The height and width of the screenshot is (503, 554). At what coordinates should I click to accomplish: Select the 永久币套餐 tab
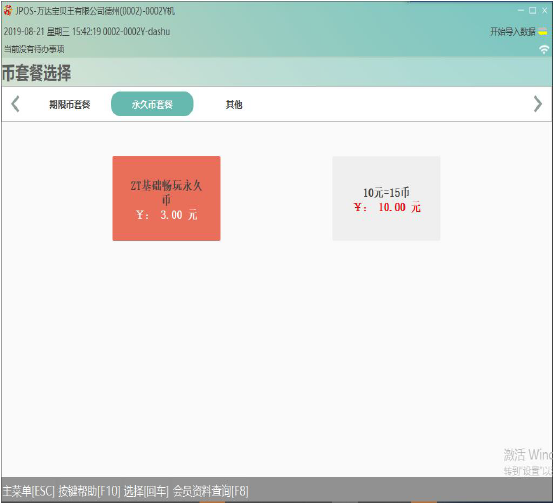coord(152,104)
